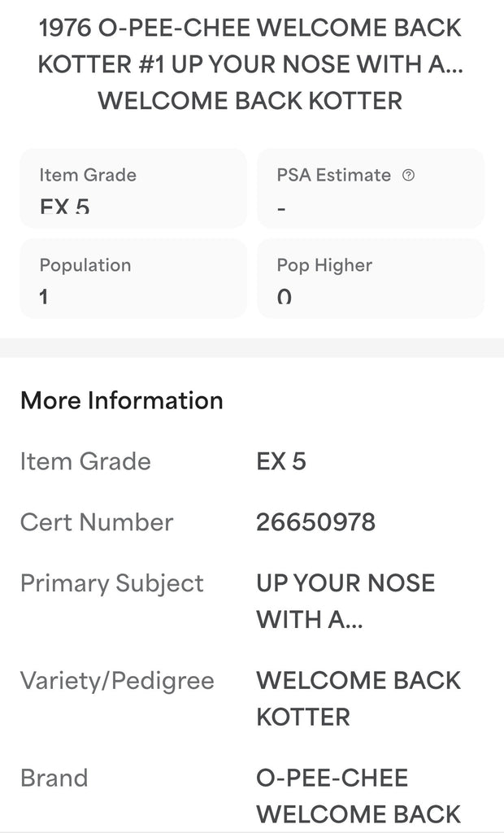Viewport: 504px width, 833px height.
Task: Click the Pop Higher count value 0
Action: (284, 297)
